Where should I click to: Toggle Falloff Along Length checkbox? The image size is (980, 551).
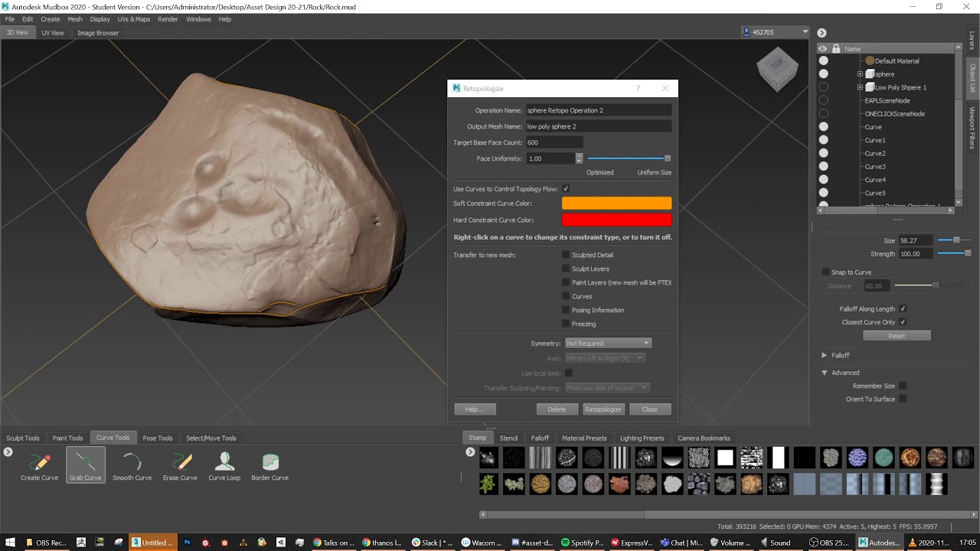(903, 309)
